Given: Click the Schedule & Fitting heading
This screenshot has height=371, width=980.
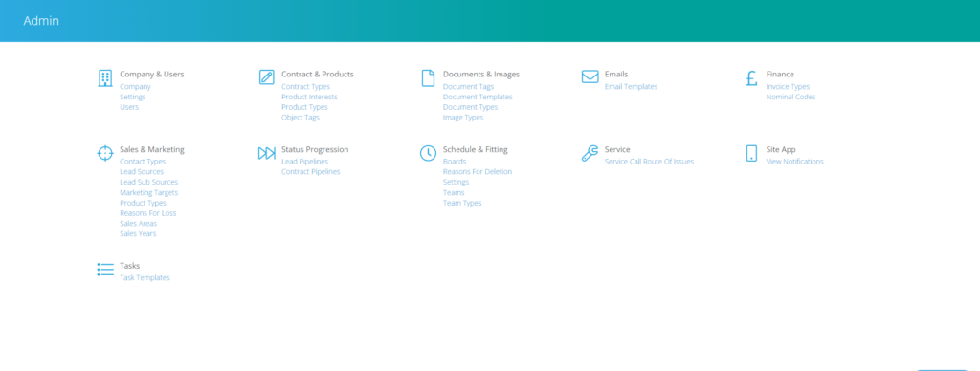Looking at the screenshot, I should [x=475, y=149].
